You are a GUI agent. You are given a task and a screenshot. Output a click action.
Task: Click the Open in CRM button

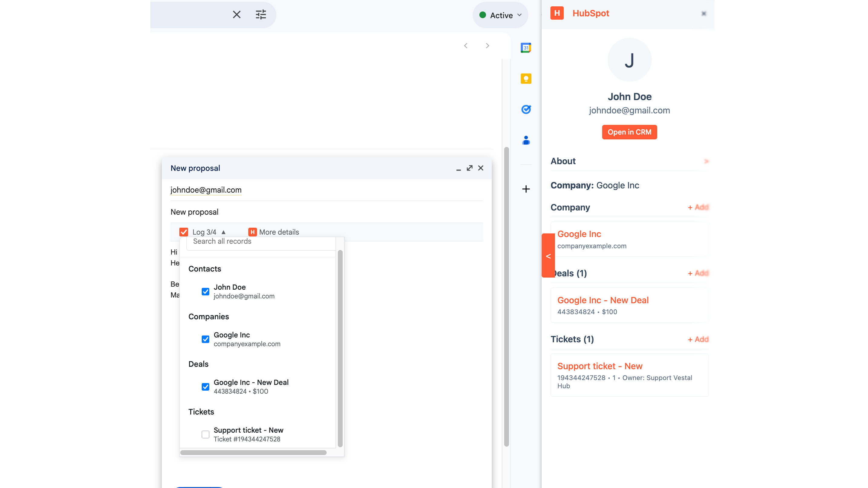(x=629, y=132)
